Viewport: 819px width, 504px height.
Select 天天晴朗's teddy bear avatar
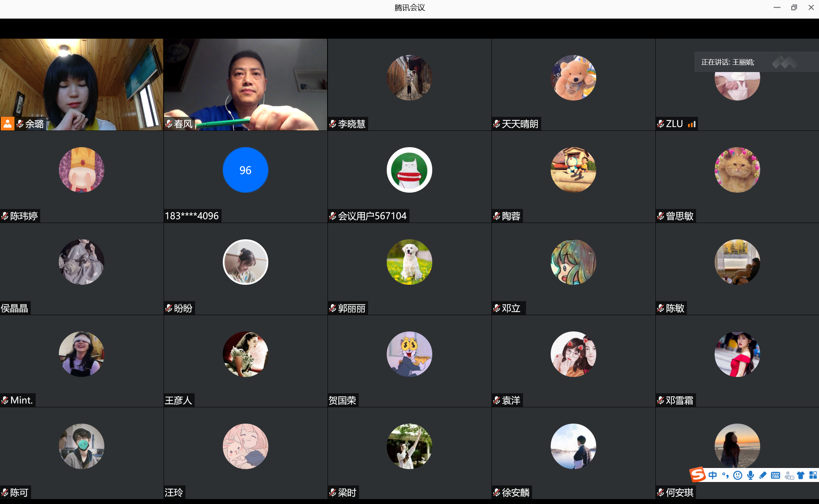tap(573, 78)
